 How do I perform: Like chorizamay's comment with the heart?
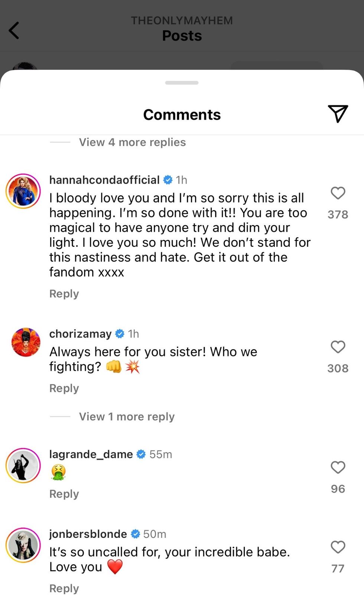338,347
